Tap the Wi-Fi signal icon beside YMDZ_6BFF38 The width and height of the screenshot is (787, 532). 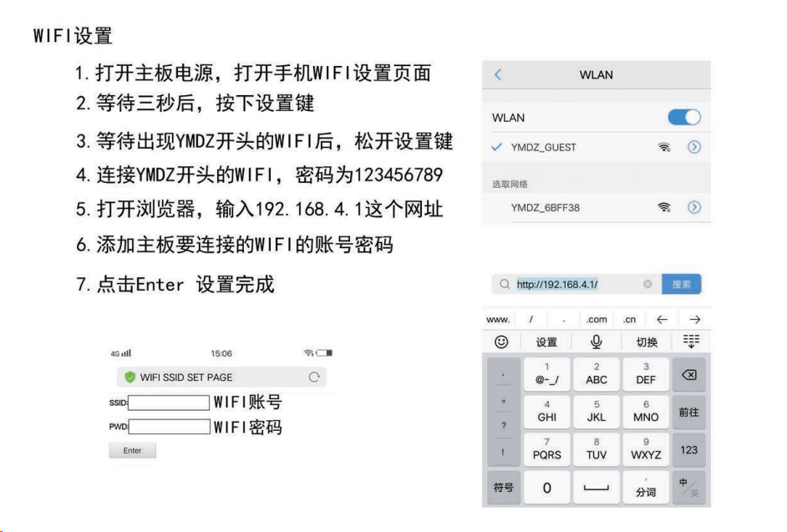pyautogui.click(x=664, y=207)
